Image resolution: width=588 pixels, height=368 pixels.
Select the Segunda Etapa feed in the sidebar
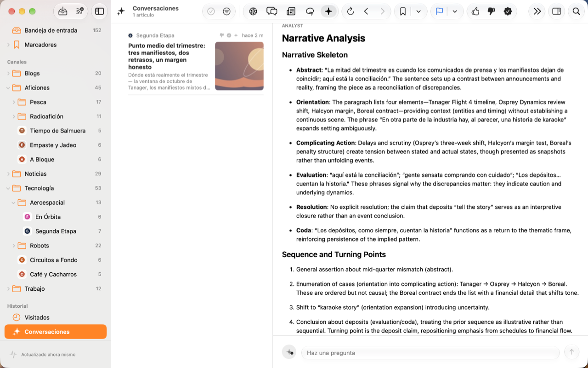[56, 231]
